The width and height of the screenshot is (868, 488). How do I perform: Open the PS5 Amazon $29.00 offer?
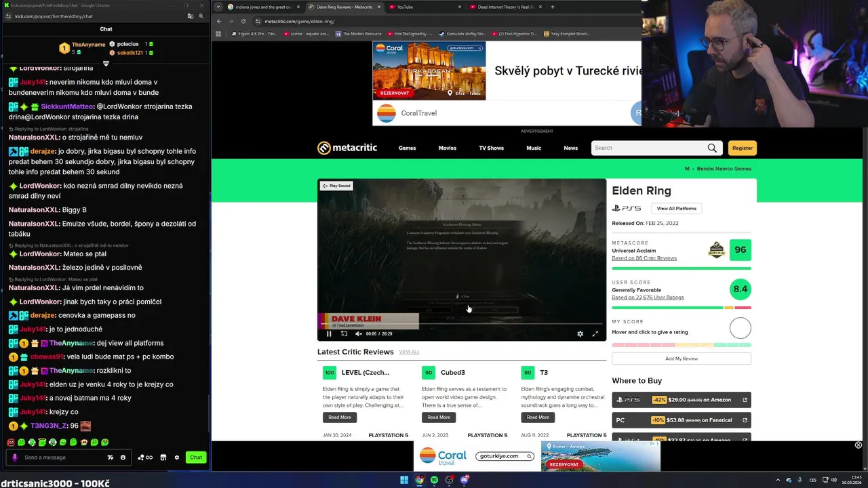[682, 400]
